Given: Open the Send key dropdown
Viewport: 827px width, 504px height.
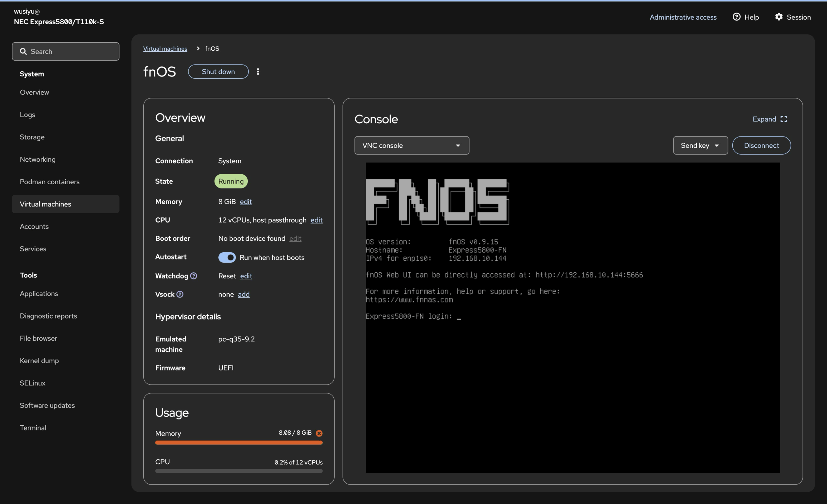Looking at the screenshot, I should [x=700, y=145].
